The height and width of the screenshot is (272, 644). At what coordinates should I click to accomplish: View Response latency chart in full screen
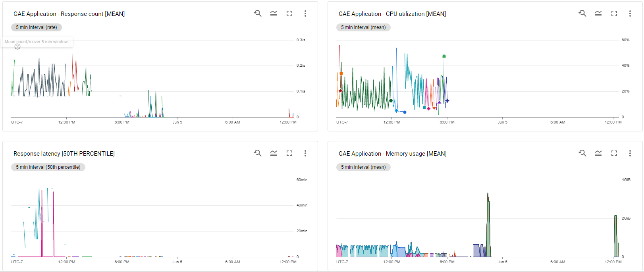coord(289,153)
